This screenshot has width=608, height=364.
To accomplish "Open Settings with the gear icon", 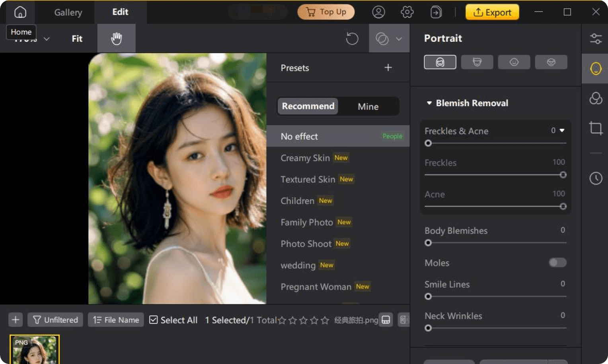I will point(407,12).
